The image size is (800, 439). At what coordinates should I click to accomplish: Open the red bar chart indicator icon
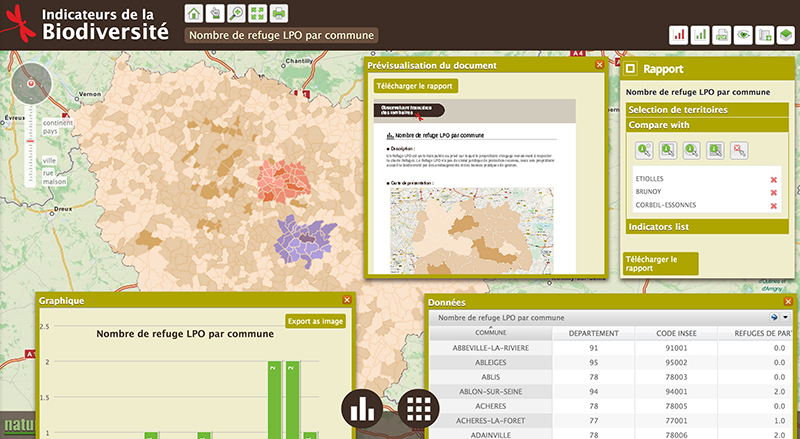coord(679,35)
